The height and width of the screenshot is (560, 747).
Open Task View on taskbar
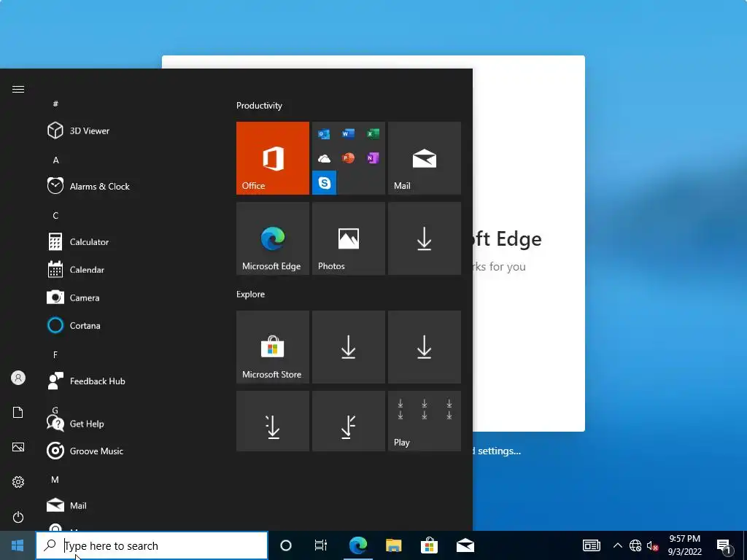click(321, 545)
